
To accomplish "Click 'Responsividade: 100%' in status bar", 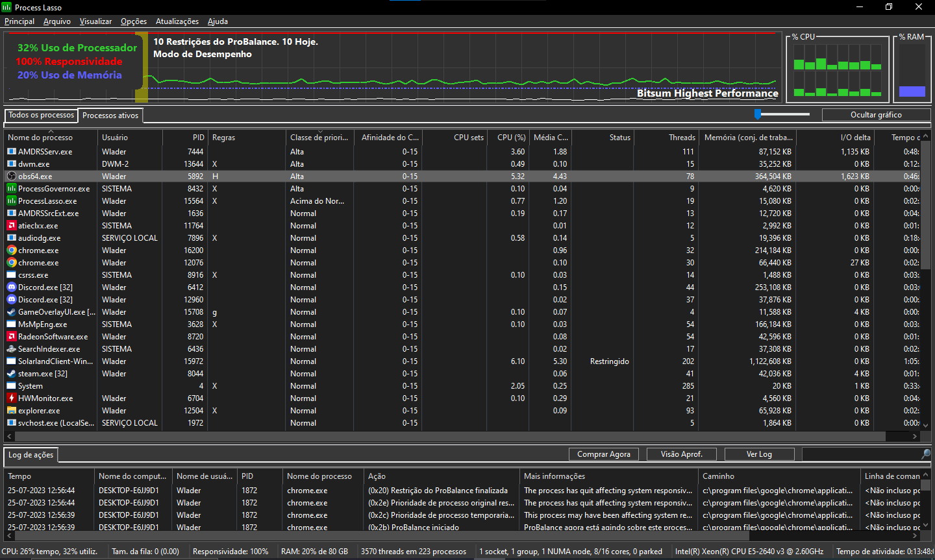I will 231,552.
